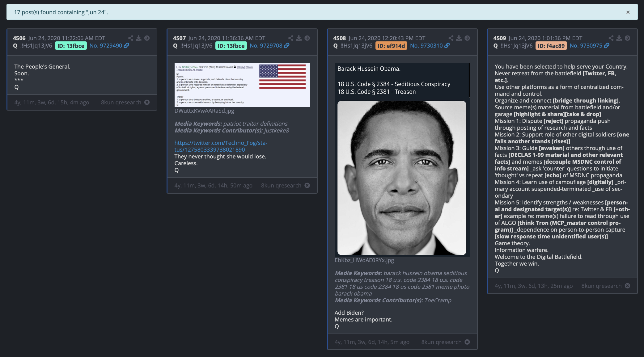Copy link icon next to No. 9729490
This screenshot has width=644, height=357.
pos(126,45)
